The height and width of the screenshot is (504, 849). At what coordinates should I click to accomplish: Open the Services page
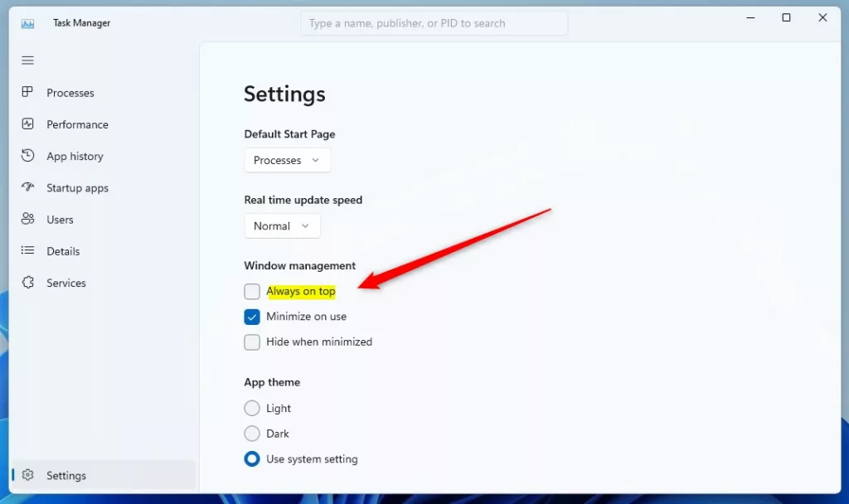tap(66, 283)
